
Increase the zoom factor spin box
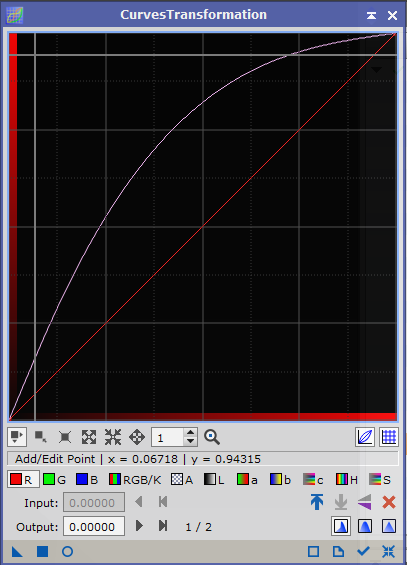click(x=191, y=433)
